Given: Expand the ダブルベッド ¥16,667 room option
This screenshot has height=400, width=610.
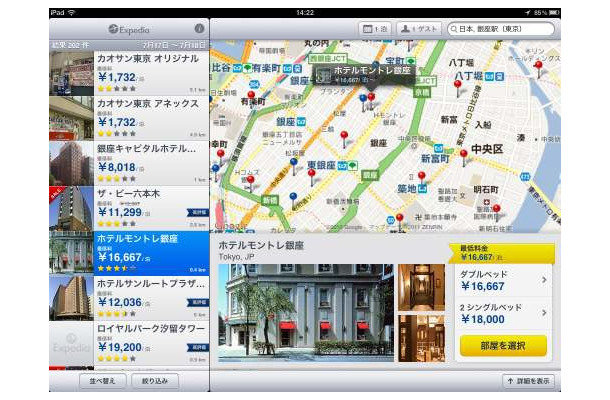Looking at the screenshot, I should (503, 281).
